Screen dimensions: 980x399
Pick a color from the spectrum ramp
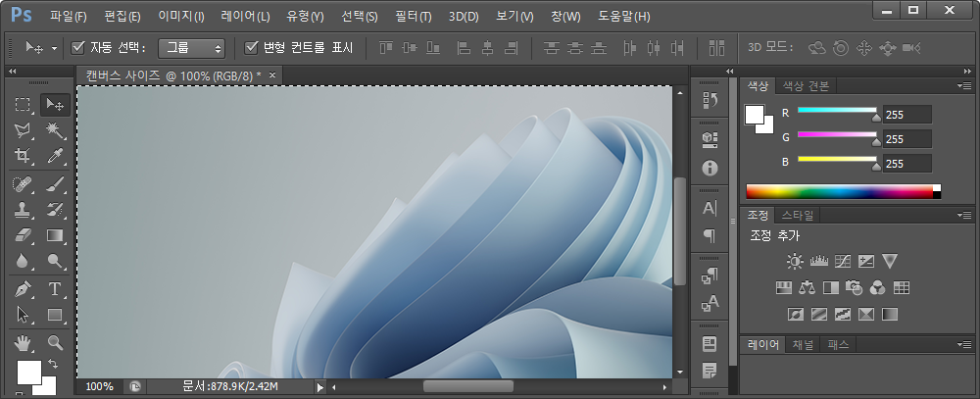[x=843, y=191]
